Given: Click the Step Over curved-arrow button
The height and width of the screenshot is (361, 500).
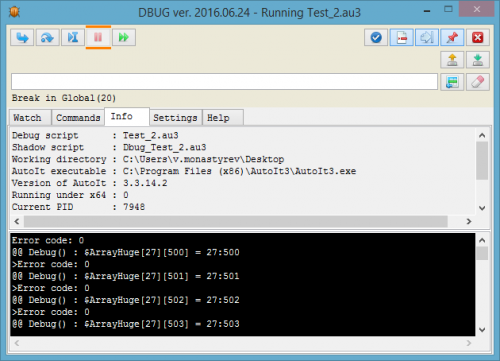Looking at the screenshot, I should pos(48,37).
